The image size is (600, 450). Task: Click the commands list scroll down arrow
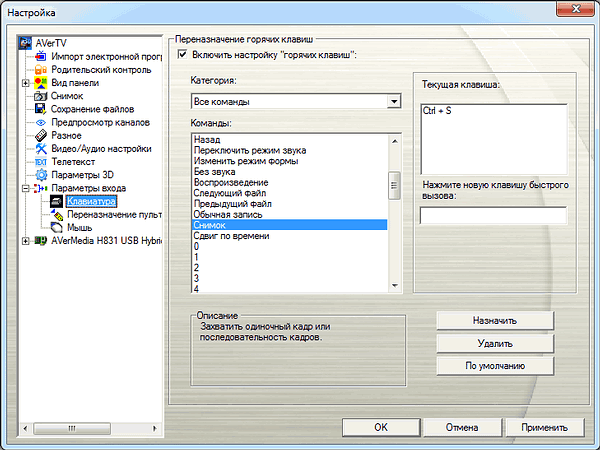click(395, 285)
